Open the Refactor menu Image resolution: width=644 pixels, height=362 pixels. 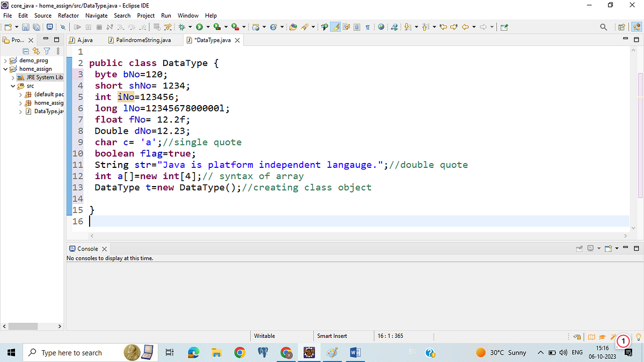click(68, 16)
